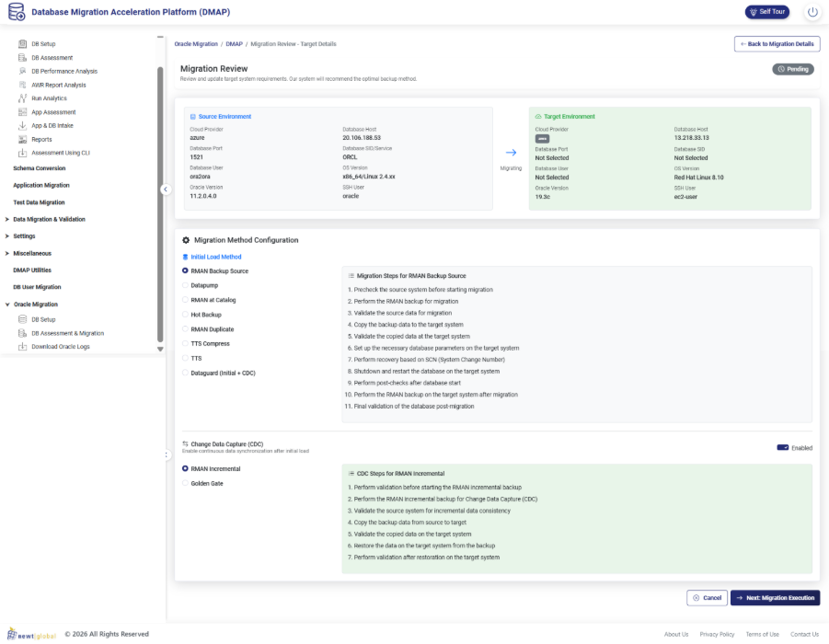
Task: Select the Hot Backup radio option
Action: [185, 315]
